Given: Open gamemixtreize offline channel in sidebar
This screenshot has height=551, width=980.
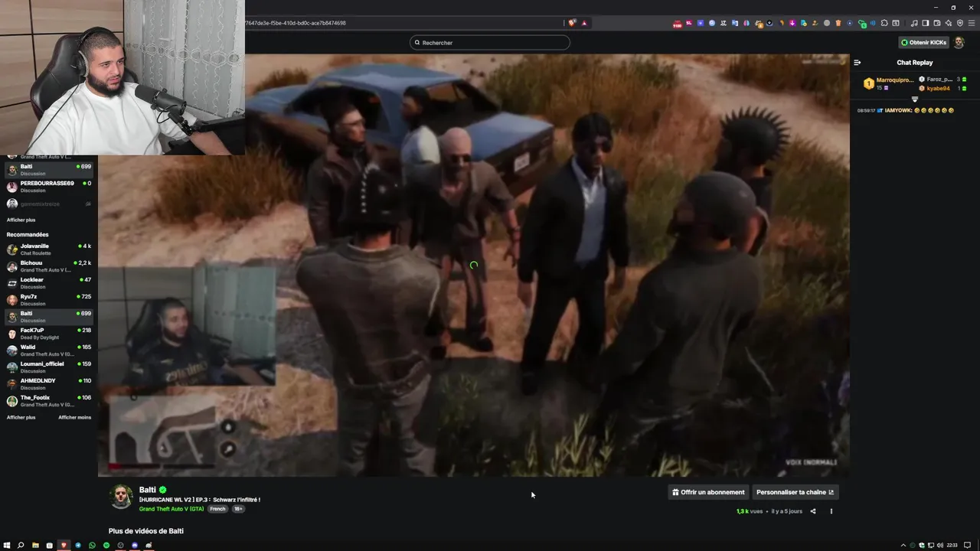Looking at the screenshot, I should (x=49, y=204).
